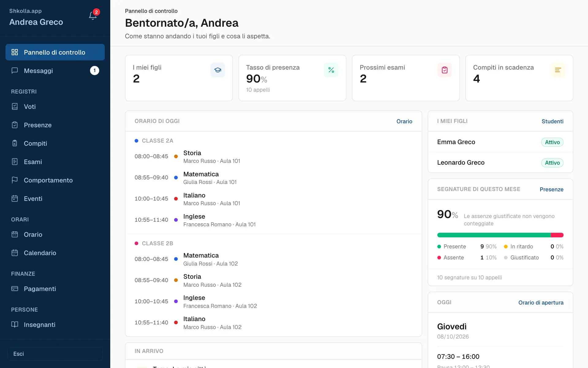Click the list icon in Compiti in scadenza card
Viewport: 588px width, 368px height.
click(558, 70)
